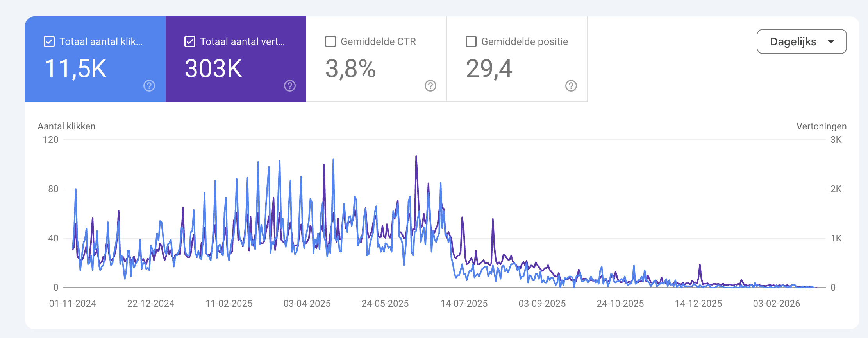Click the 01-11-2024 date axis label
The height and width of the screenshot is (338, 868).
73,304
